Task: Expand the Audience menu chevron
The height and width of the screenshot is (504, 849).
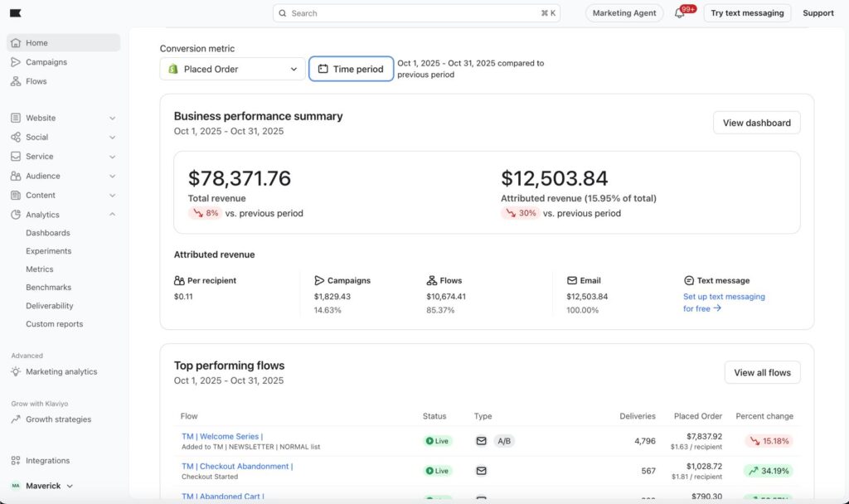Action: 113,177
